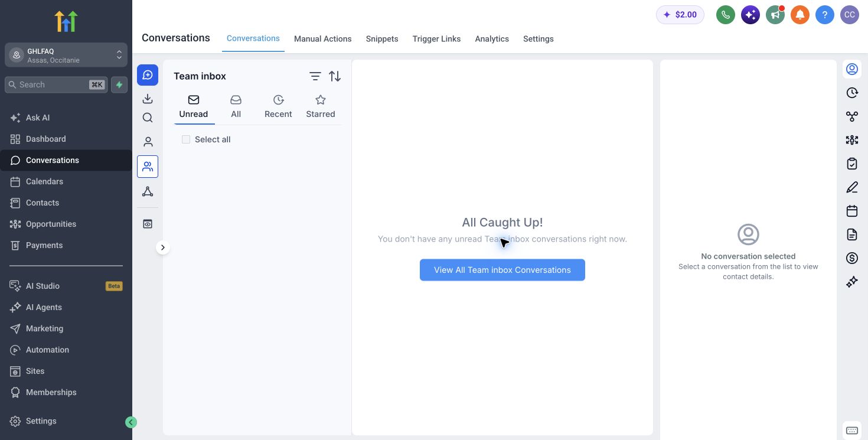Image resolution: width=868 pixels, height=440 pixels.
Task: Open the filter icon beside Team inbox
Action: tap(315, 76)
